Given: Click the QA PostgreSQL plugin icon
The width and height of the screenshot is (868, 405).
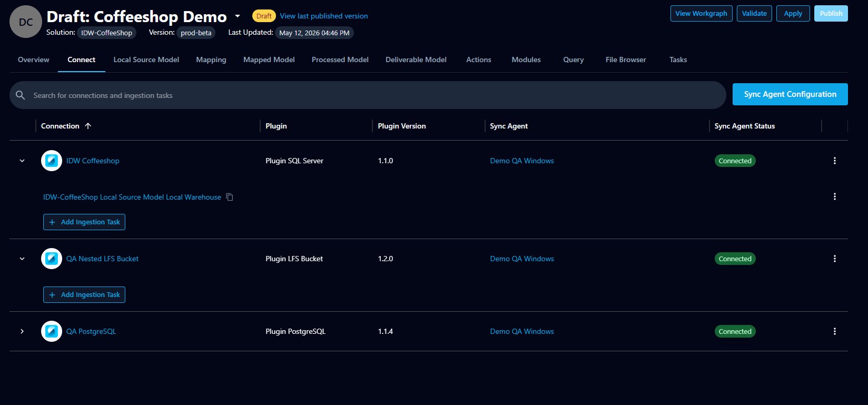Looking at the screenshot, I should point(52,331).
